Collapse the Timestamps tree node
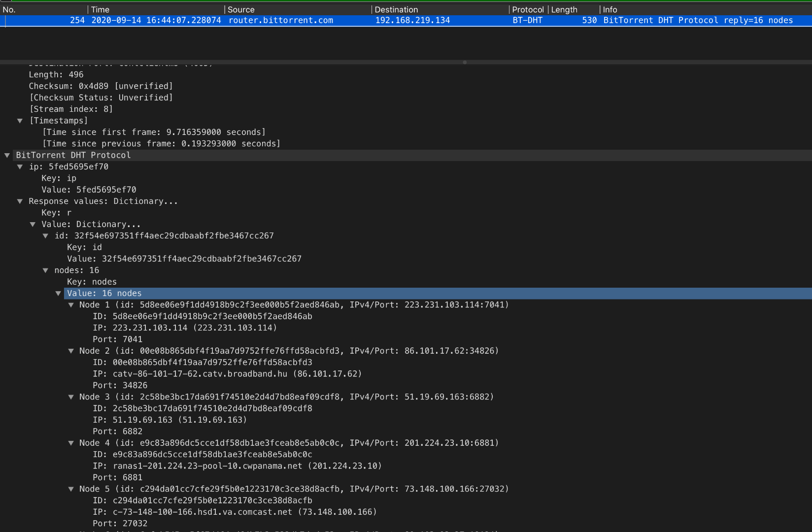Image resolution: width=812 pixels, height=532 pixels. pos(20,121)
